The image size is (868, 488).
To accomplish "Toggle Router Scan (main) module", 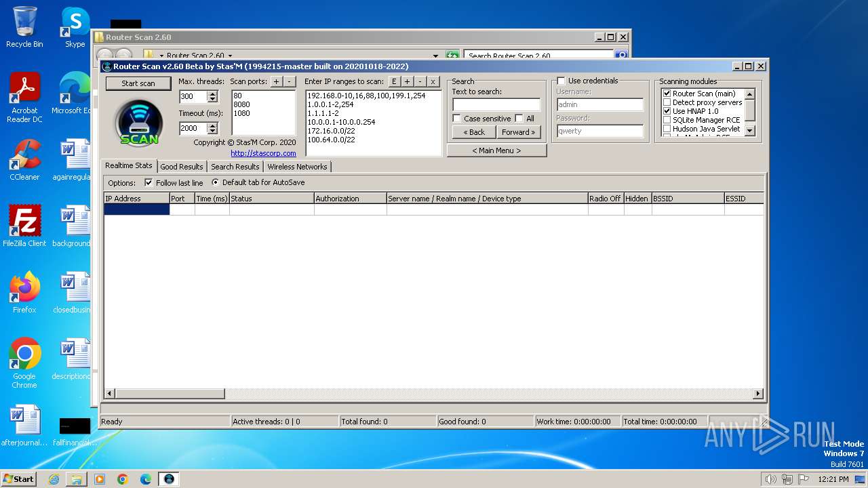I will (667, 94).
